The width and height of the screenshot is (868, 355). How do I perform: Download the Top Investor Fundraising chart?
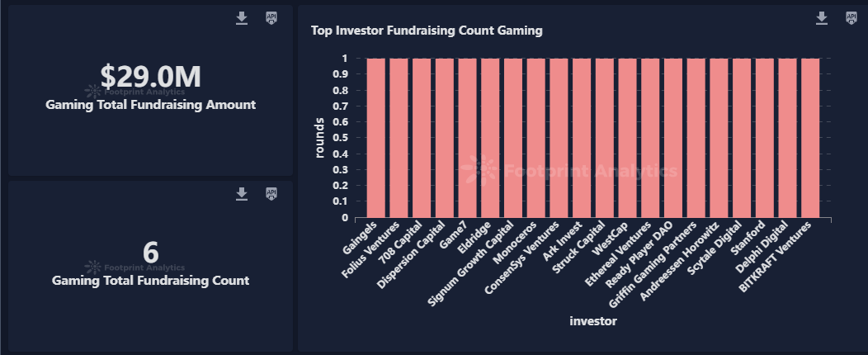coord(821,18)
